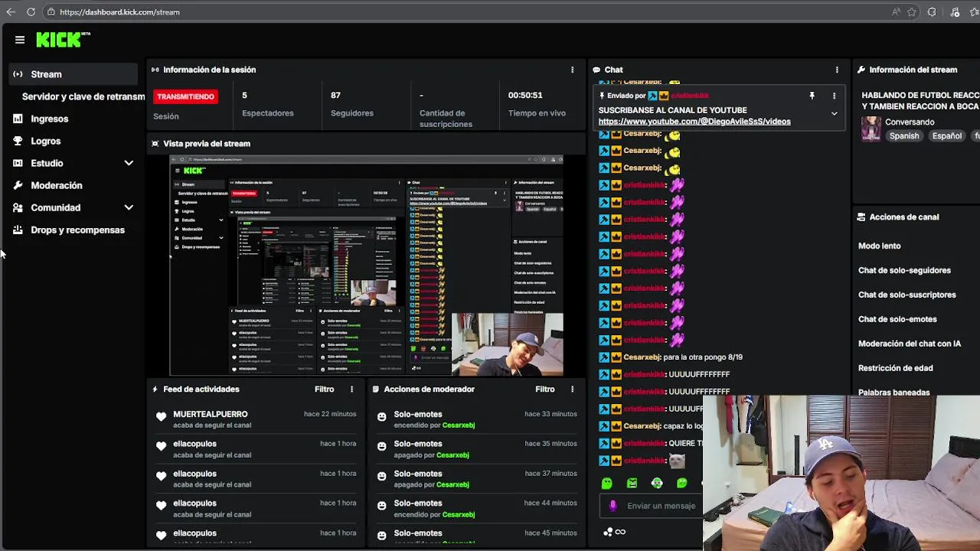The width and height of the screenshot is (980, 551).
Task: Open the Feed de actividades three-dot menu
Action: (351, 390)
